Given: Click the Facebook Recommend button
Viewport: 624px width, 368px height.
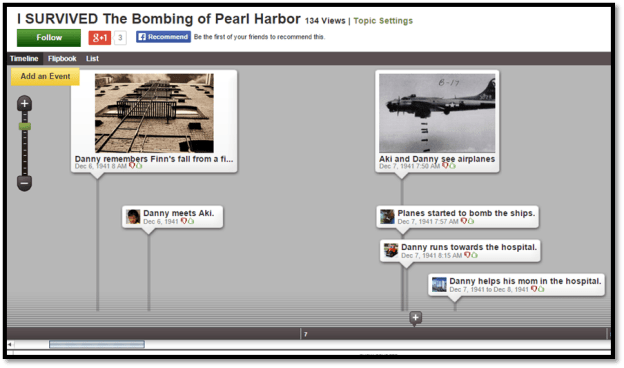Looking at the screenshot, I should click(163, 37).
